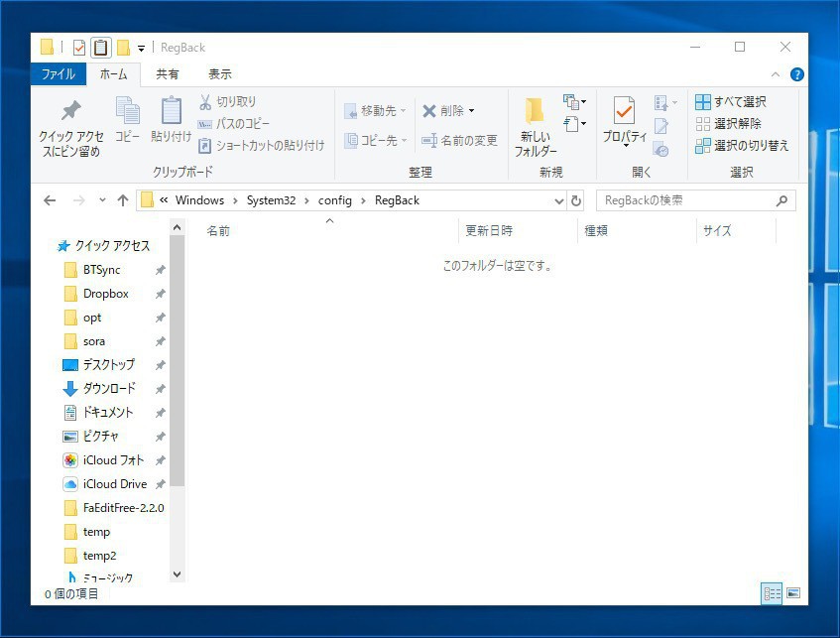Viewport: 840px width, 638px height.
Task: Open the Share tab
Action: tap(168, 74)
